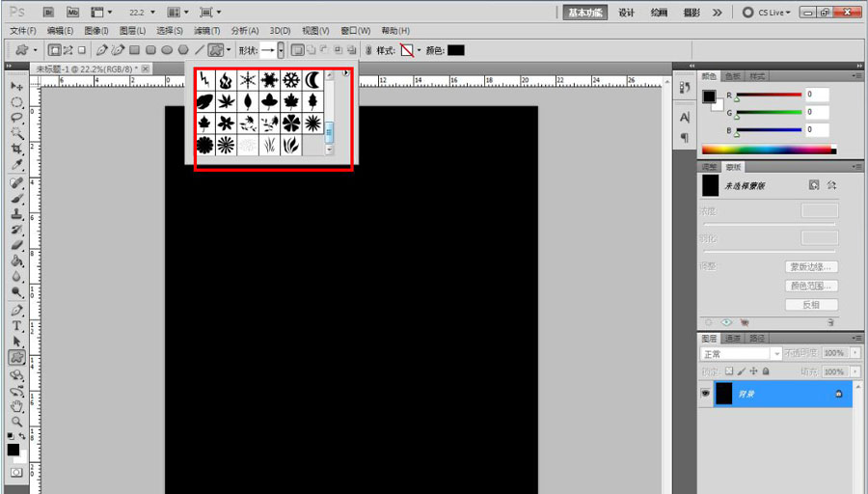Viewport: 868px width, 494px height.
Task: Click the 设计 workspace button
Action: (x=627, y=13)
